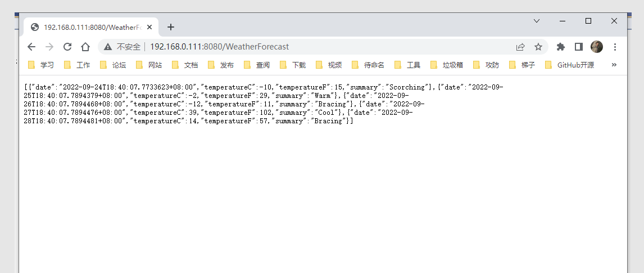The height and width of the screenshot is (273, 644).
Task: Share this page using share icon
Action: pyautogui.click(x=520, y=47)
